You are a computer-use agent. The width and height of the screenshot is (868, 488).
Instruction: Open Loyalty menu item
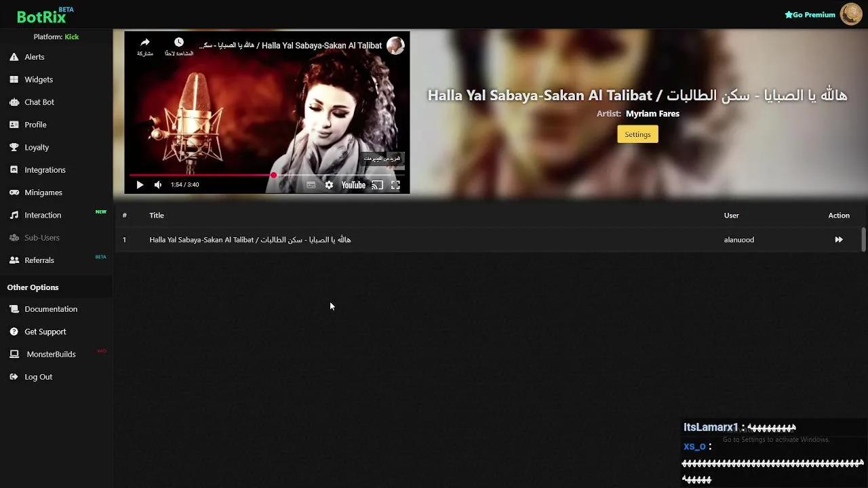[x=37, y=147]
